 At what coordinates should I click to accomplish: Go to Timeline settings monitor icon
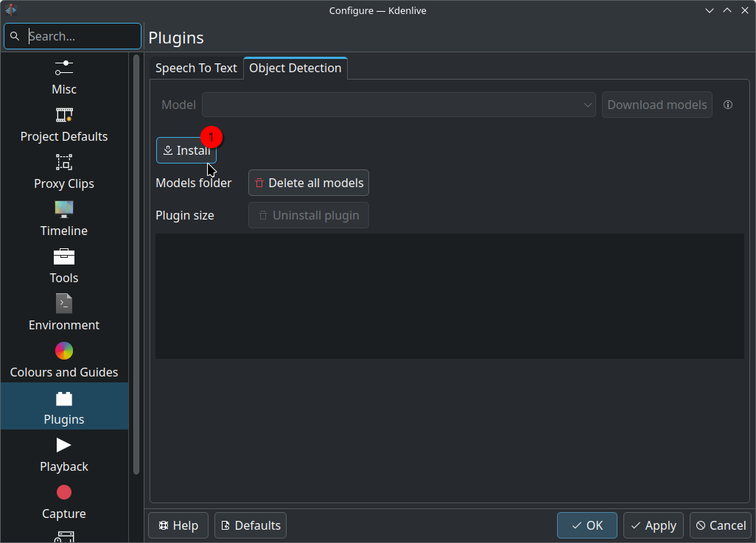pos(64,209)
